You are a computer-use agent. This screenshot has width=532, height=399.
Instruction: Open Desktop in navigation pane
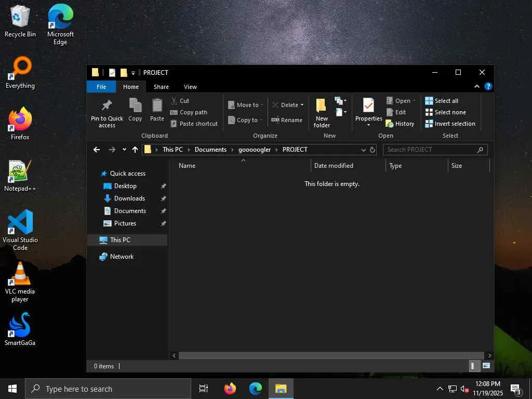pyautogui.click(x=125, y=186)
